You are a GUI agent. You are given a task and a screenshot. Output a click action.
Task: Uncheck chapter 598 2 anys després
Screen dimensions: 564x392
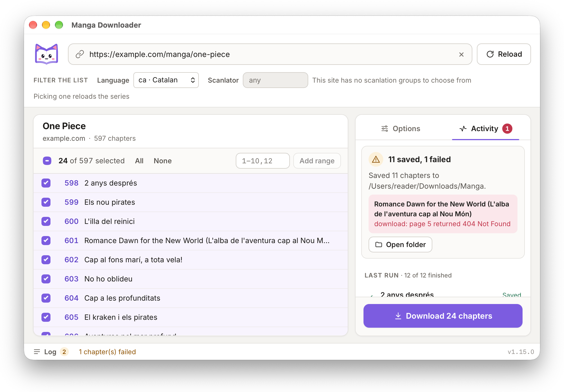(46, 183)
